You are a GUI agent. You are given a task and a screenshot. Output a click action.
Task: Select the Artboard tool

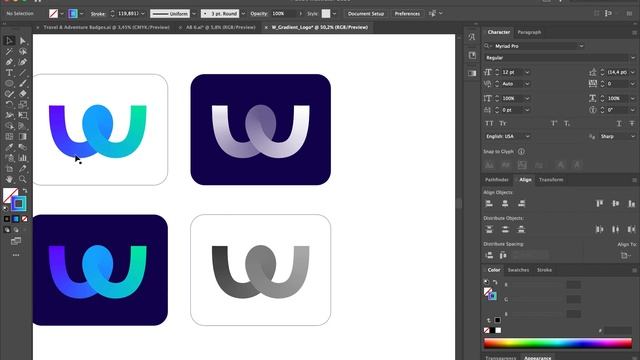click(9, 169)
